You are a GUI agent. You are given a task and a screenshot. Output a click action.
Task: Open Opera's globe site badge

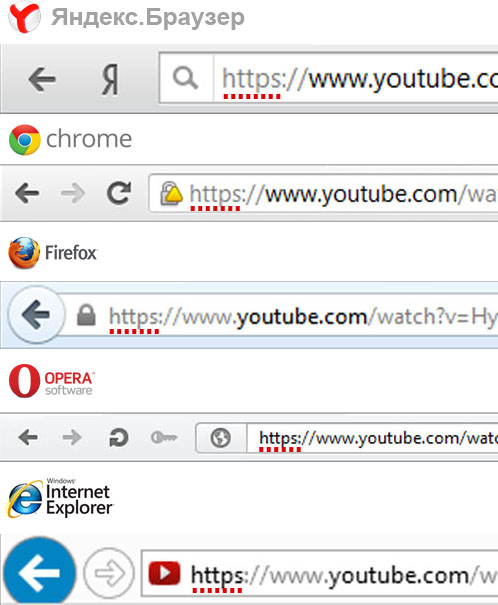click(x=221, y=438)
